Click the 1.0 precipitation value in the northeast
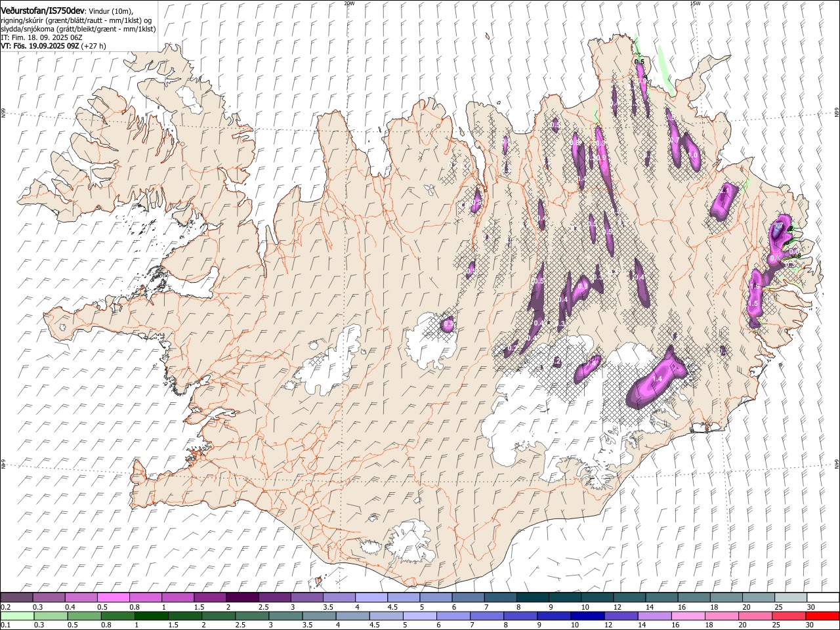Screen dimensions: 840x630 click(693, 156)
